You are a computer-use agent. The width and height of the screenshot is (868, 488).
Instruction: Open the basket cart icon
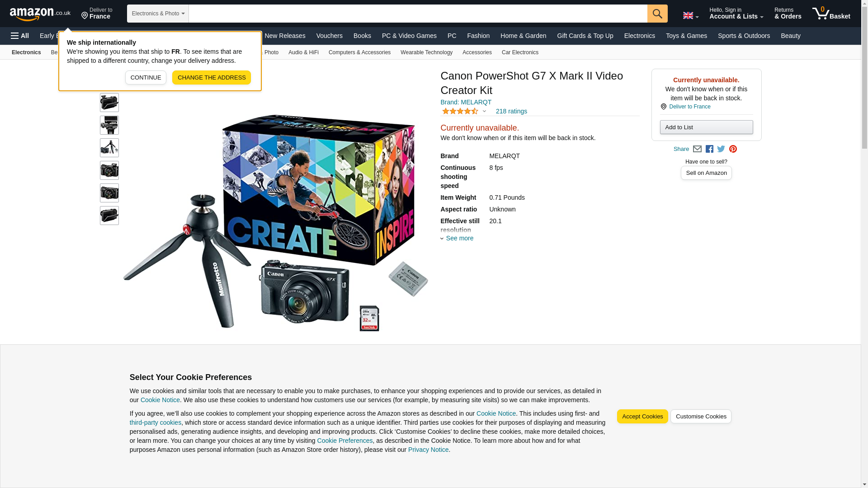(831, 14)
